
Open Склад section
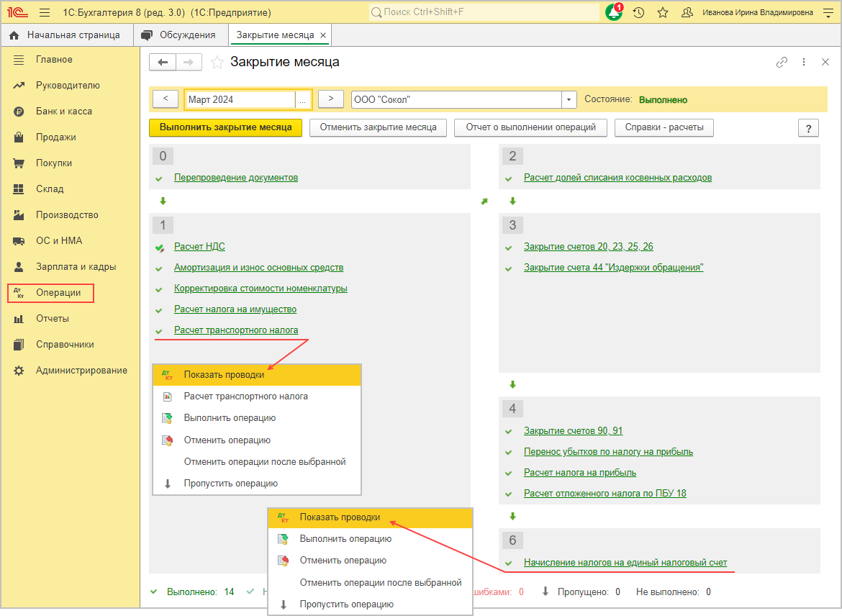point(50,189)
